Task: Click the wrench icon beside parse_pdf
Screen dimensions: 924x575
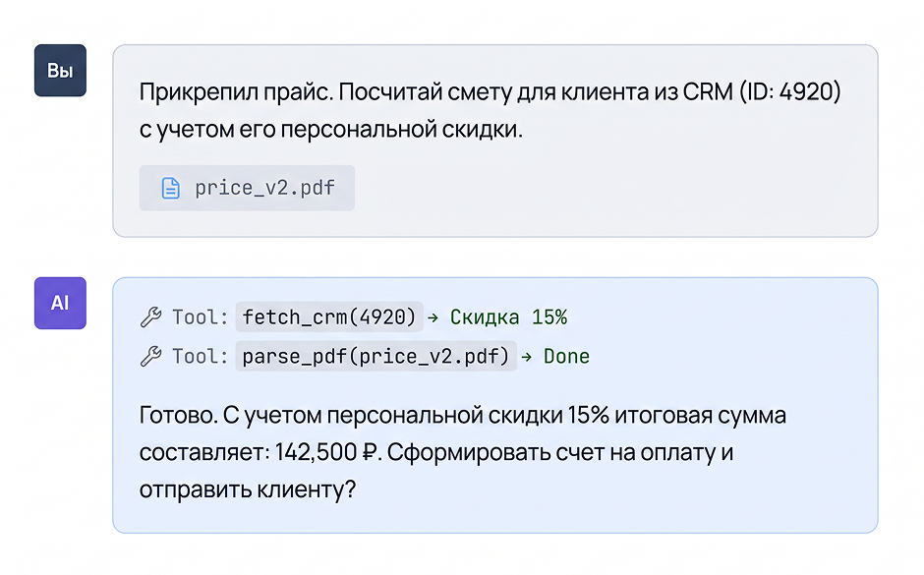Action: [x=150, y=356]
